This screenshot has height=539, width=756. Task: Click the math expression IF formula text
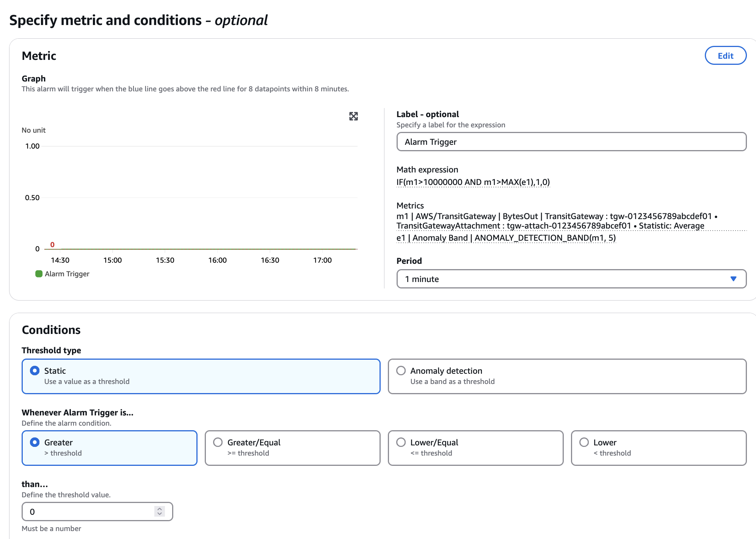pos(473,182)
